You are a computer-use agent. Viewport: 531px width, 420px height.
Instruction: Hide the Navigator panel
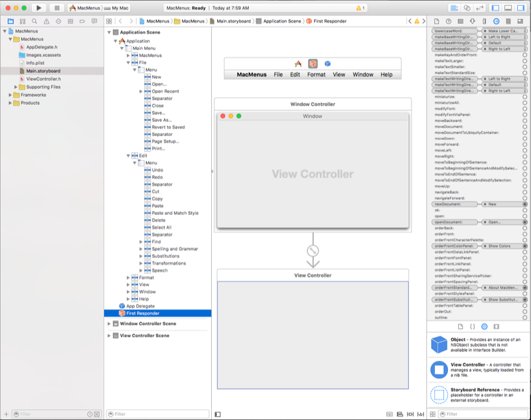(x=494, y=7)
